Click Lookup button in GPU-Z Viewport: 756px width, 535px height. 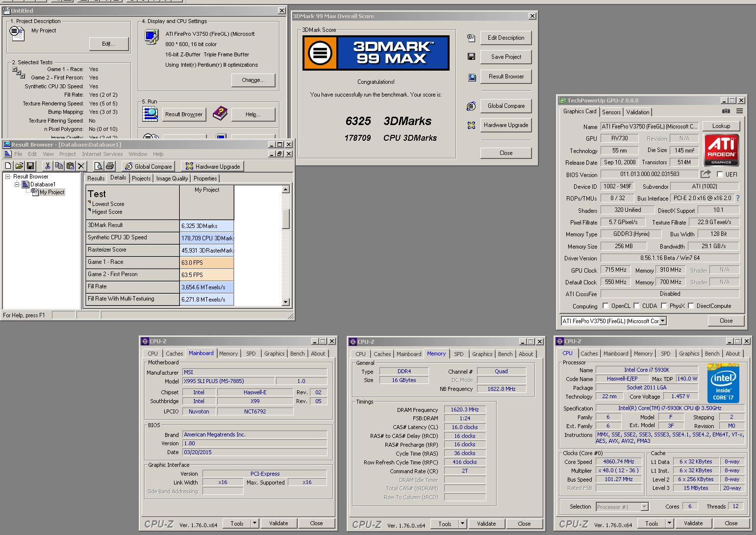coord(721,126)
